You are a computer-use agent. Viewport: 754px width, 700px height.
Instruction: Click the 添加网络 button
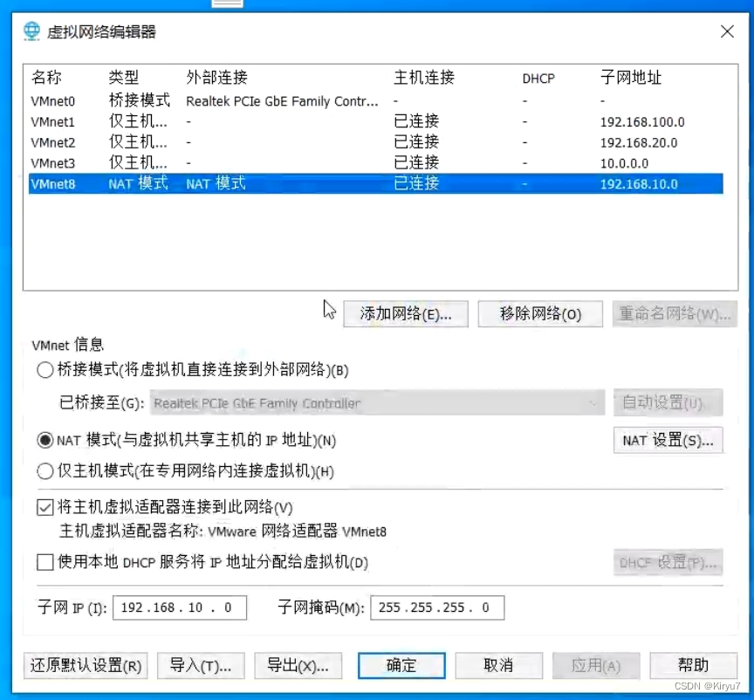pos(406,314)
